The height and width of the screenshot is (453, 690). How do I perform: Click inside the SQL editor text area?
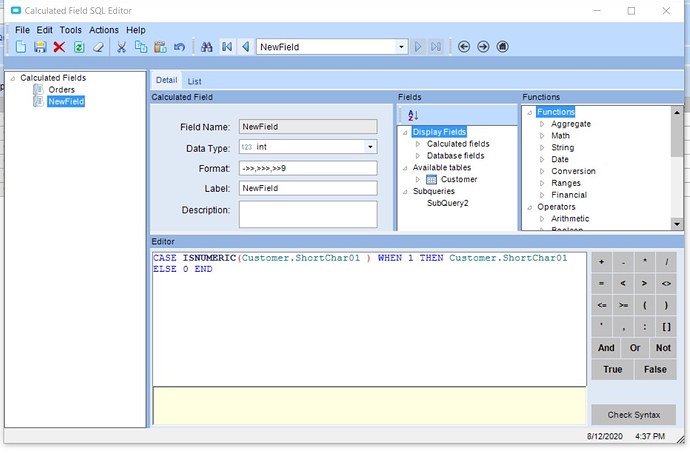[369, 319]
